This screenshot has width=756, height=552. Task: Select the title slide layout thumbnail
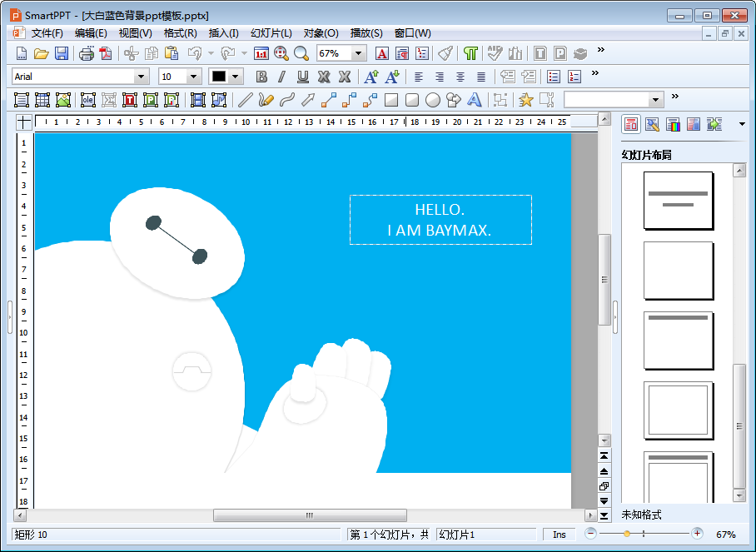[679, 201]
